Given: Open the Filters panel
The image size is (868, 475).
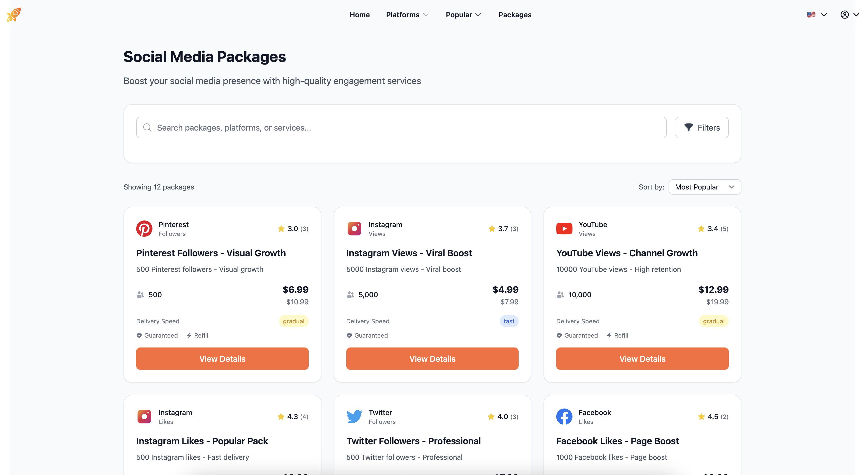Looking at the screenshot, I should (702, 128).
